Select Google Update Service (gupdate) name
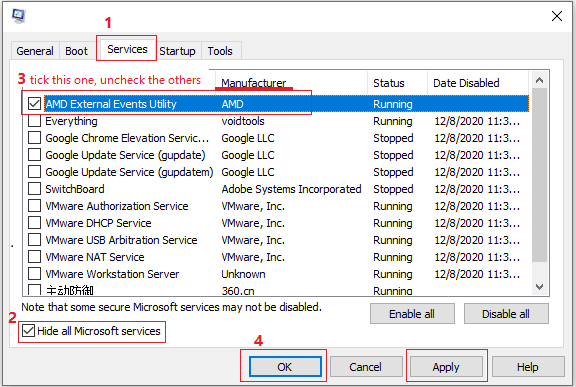Viewport: 576px width, 387px height. tap(125, 155)
